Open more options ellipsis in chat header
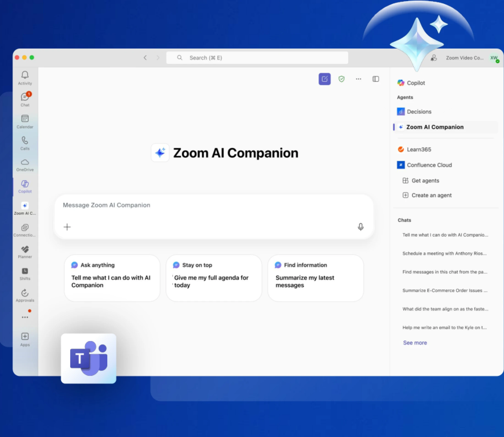The height and width of the screenshot is (437, 504). pyautogui.click(x=359, y=79)
